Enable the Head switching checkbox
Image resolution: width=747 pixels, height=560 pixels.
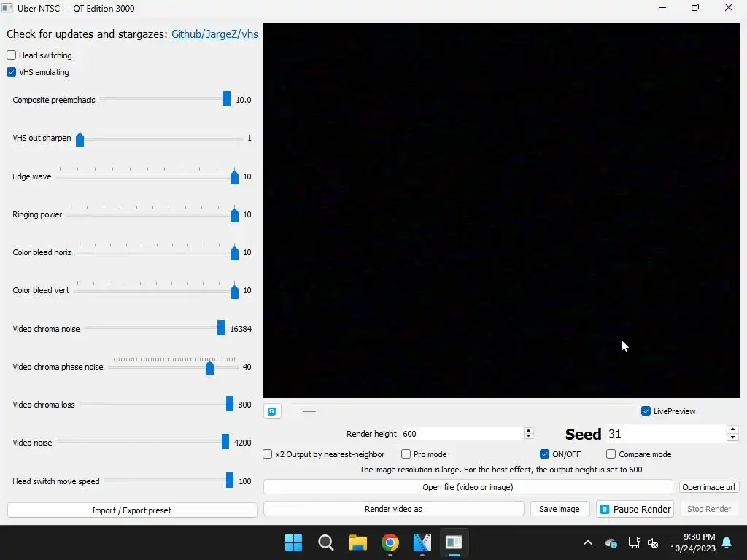pyautogui.click(x=12, y=55)
